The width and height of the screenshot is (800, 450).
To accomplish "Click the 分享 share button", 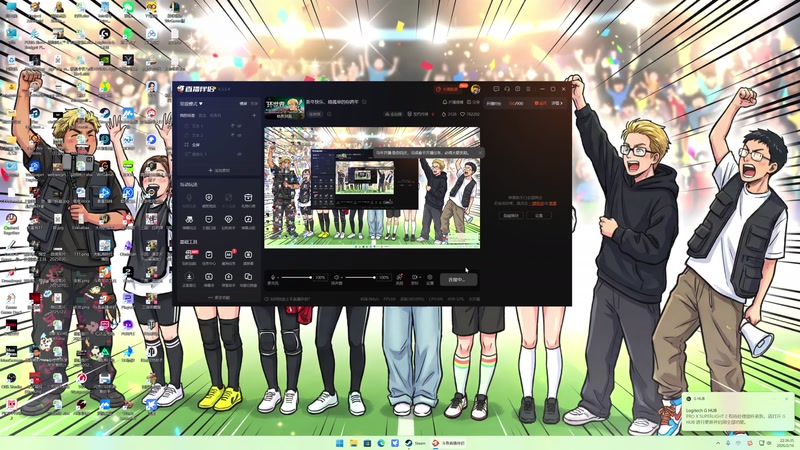I will [473, 103].
